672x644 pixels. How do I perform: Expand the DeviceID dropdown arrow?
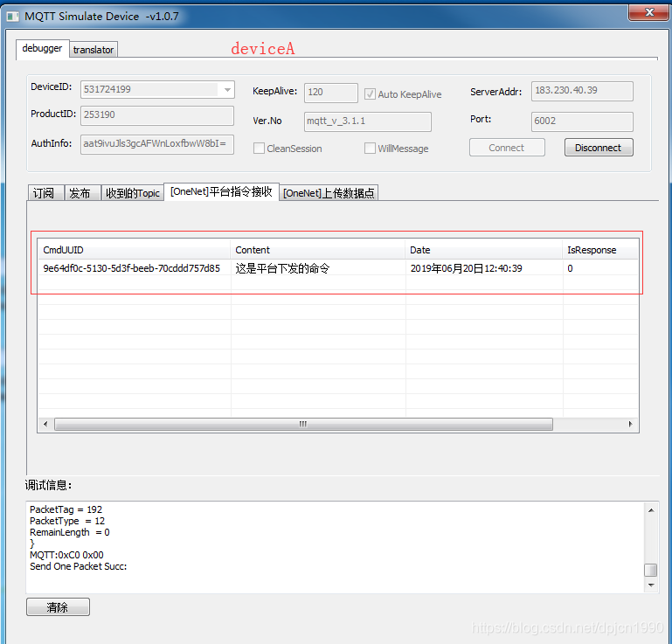(227, 89)
